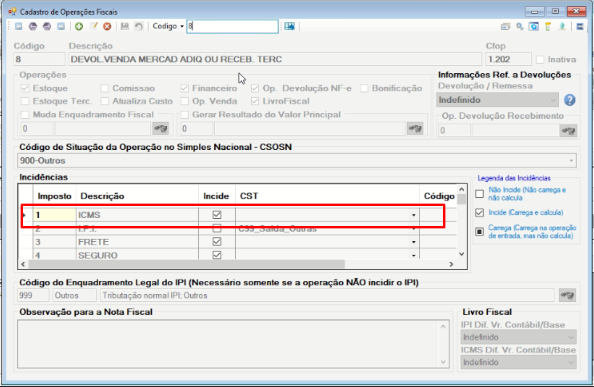Click the dark blue exit icon at far right

[x=580, y=27]
